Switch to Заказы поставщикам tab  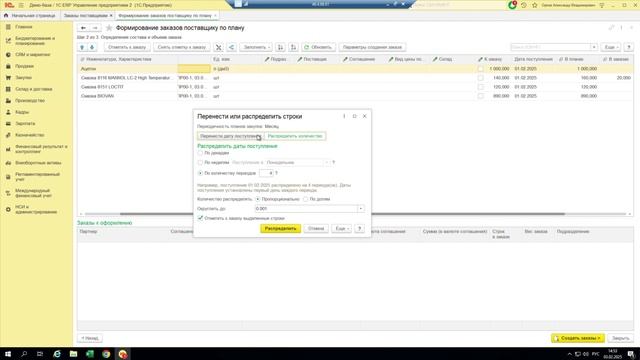click(86, 16)
